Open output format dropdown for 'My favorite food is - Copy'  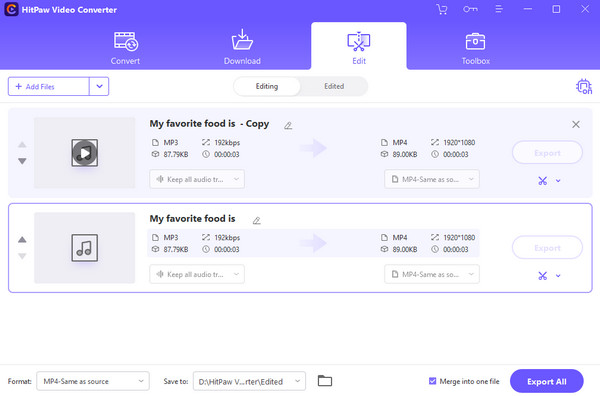pos(432,179)
